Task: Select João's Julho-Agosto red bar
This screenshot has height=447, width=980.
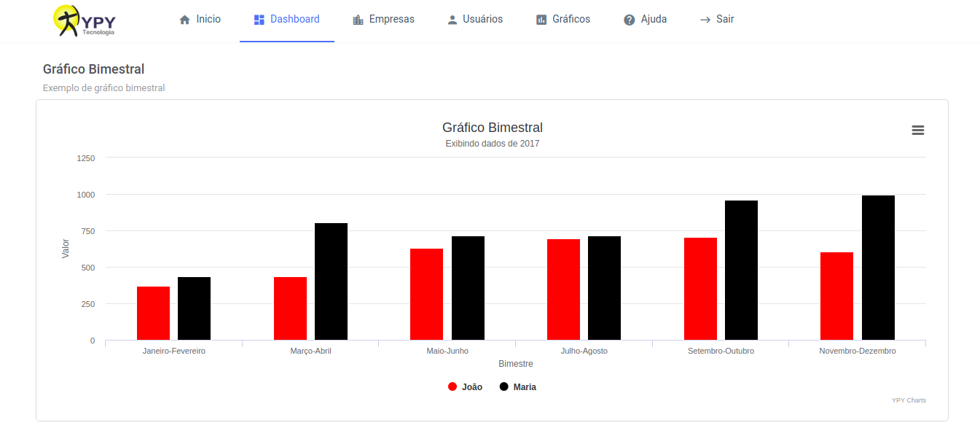Action: pos(563,289)
